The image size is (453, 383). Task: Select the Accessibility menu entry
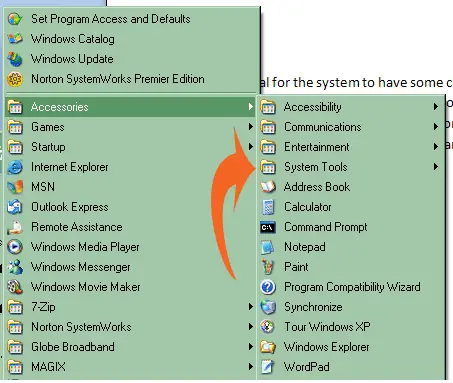point(351,107)
